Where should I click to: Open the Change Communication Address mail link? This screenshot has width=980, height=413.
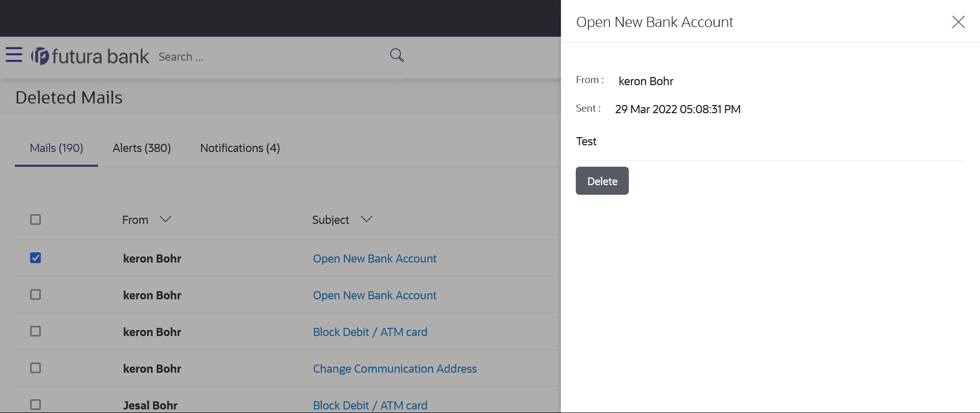(x=395, y=369)
